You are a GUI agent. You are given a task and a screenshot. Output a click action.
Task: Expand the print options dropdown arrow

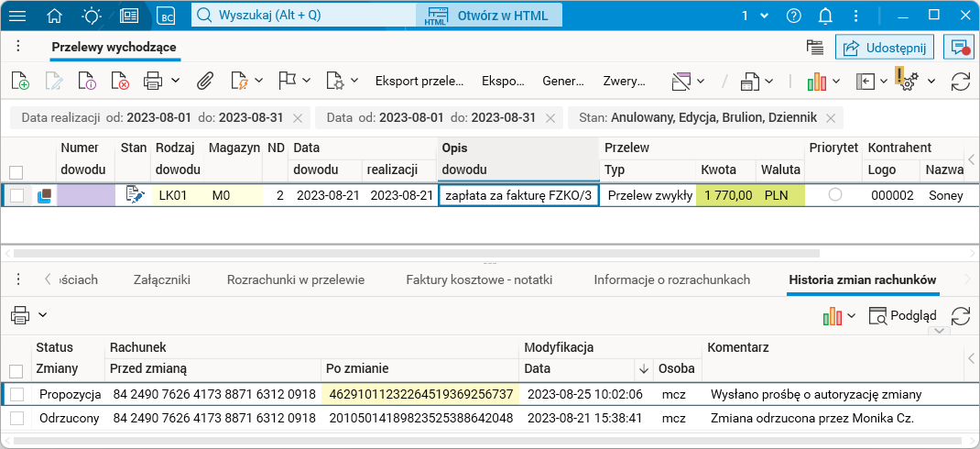pyautogui.click(x=175, y=81)
